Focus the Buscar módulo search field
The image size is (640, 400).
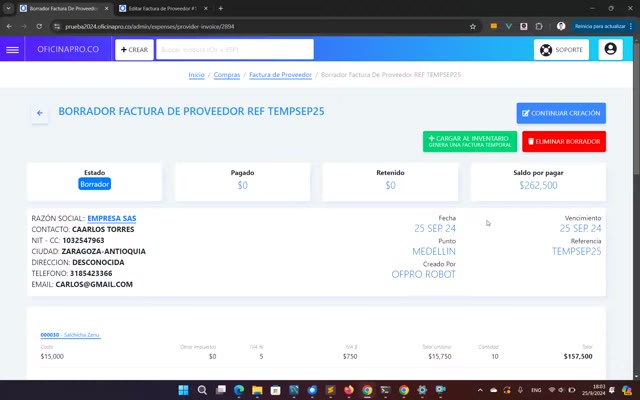(235, 49)
